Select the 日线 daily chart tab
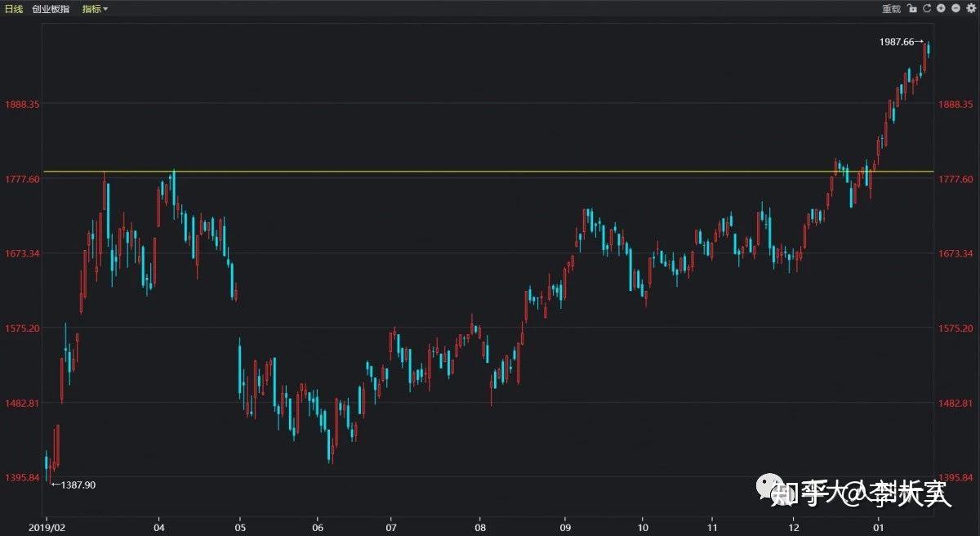The image size is (980, 536). 14,9
